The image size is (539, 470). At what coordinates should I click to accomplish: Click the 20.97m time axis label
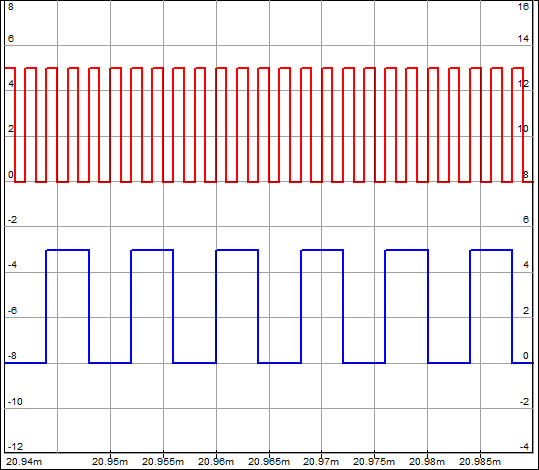tap(321, 461)
